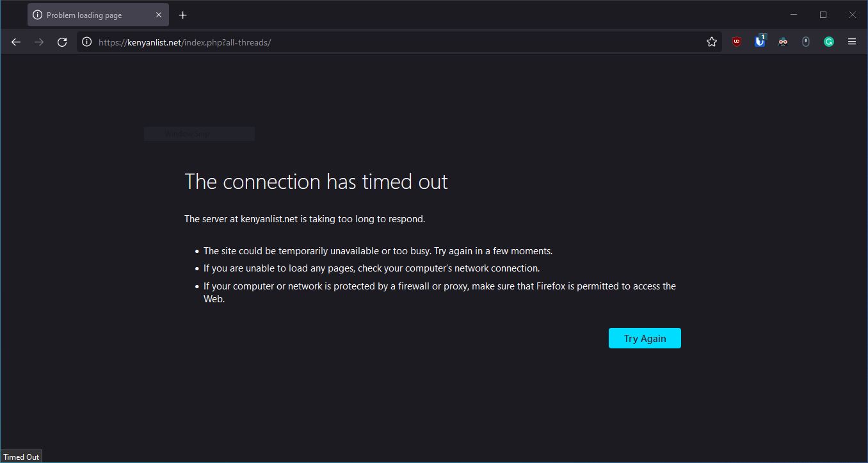Go back to the previous page

(x=16, y=42)
